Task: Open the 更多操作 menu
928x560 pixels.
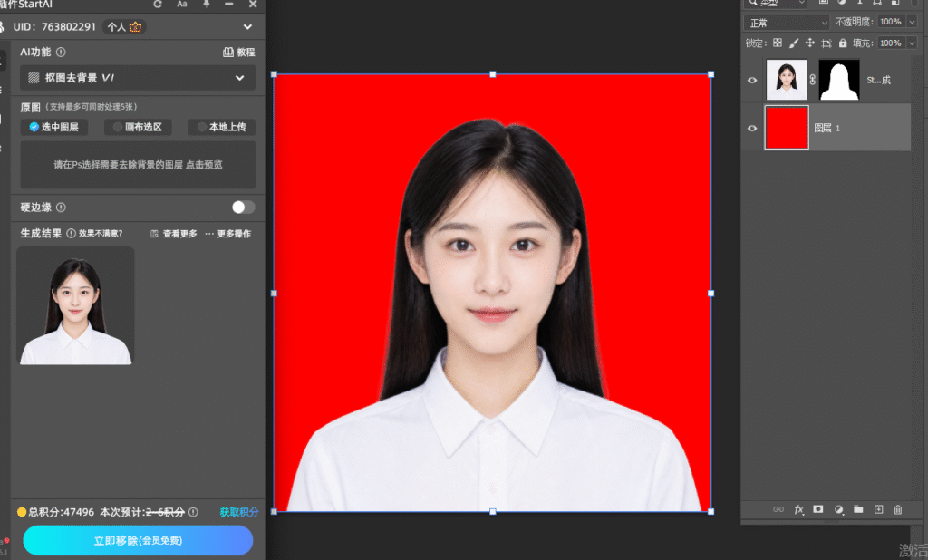Action: click(227, 234)
